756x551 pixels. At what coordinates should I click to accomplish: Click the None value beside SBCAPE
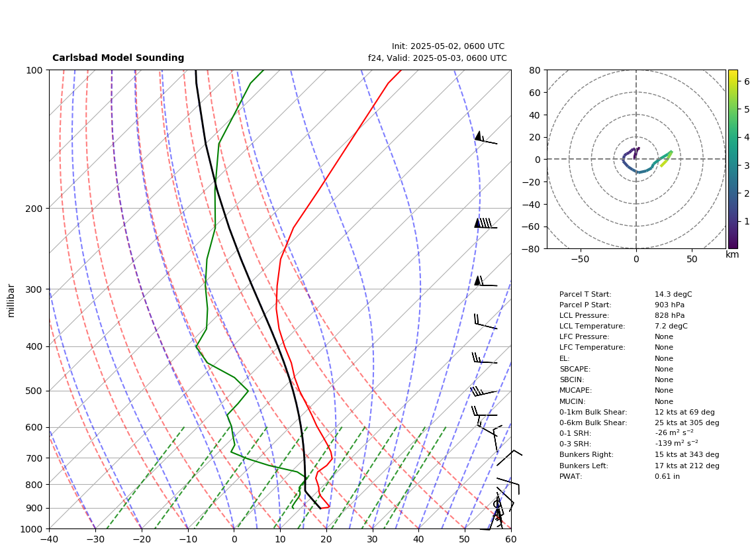tap(664, 370)
